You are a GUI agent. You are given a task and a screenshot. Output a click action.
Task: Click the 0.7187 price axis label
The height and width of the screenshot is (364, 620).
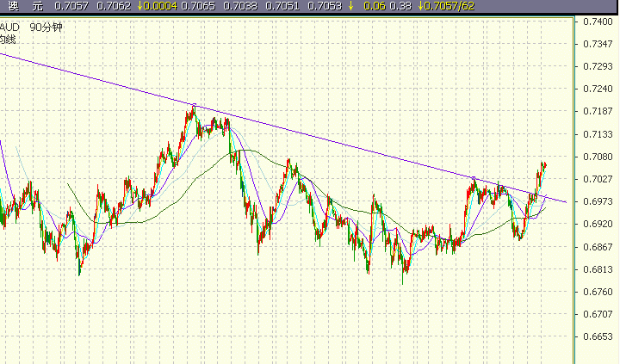(598, 111)
